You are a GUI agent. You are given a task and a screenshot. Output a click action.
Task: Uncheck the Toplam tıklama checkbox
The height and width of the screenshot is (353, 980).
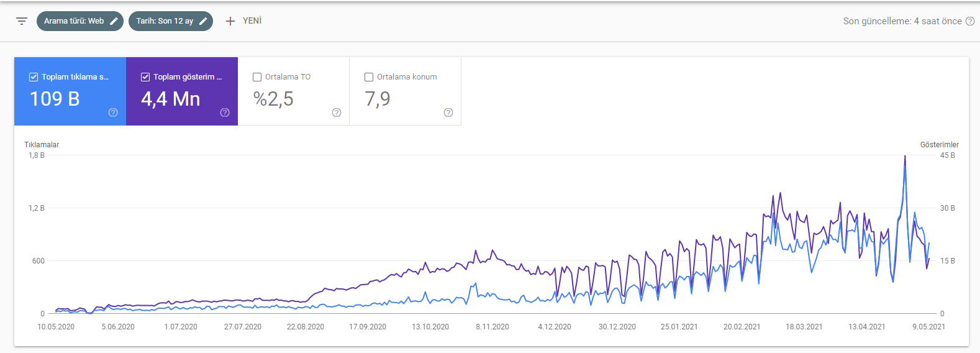[x=34, y=77]
